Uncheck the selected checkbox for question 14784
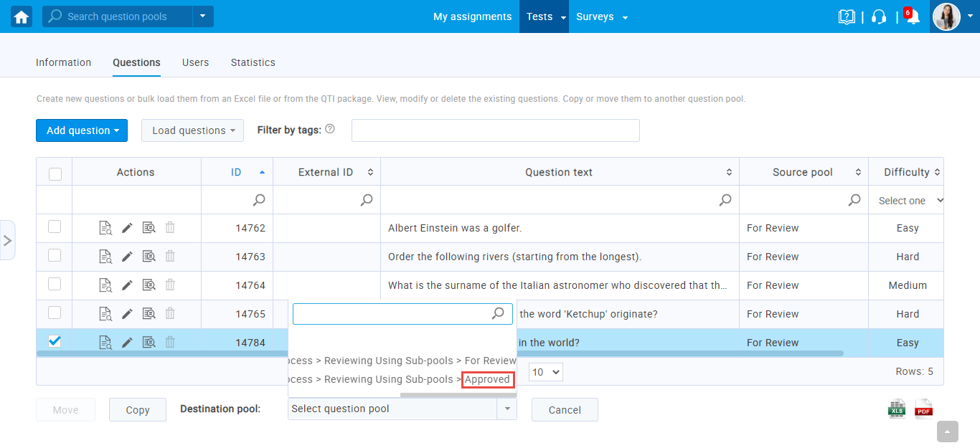Viewport: 980px width, 448px height. point(55,342)
